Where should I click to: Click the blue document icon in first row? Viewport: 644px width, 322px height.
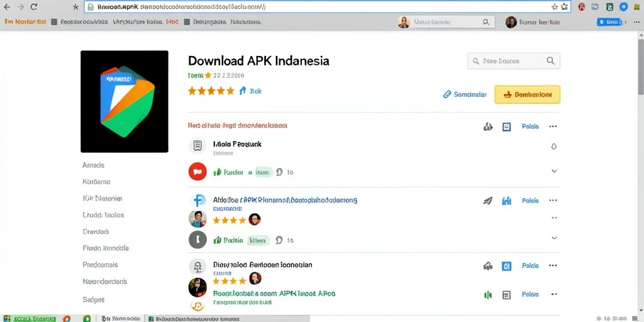click(x=507, y=126)
